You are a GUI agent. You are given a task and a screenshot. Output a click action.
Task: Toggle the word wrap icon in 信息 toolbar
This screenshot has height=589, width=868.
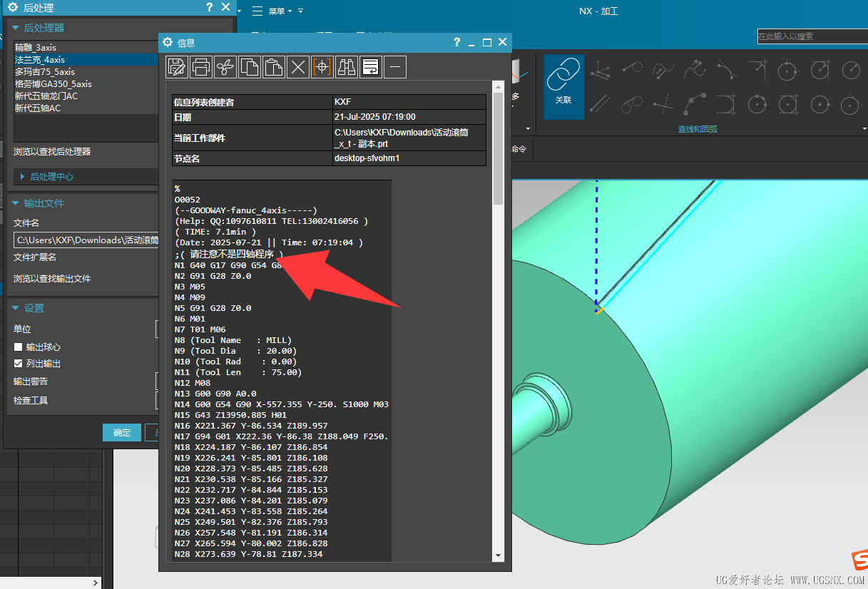pyautogui.click(x=371, y=67)
